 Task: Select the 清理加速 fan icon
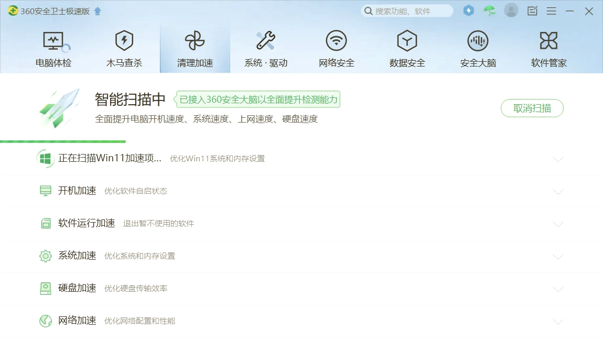pyautogui.click(x=195, y=40)
